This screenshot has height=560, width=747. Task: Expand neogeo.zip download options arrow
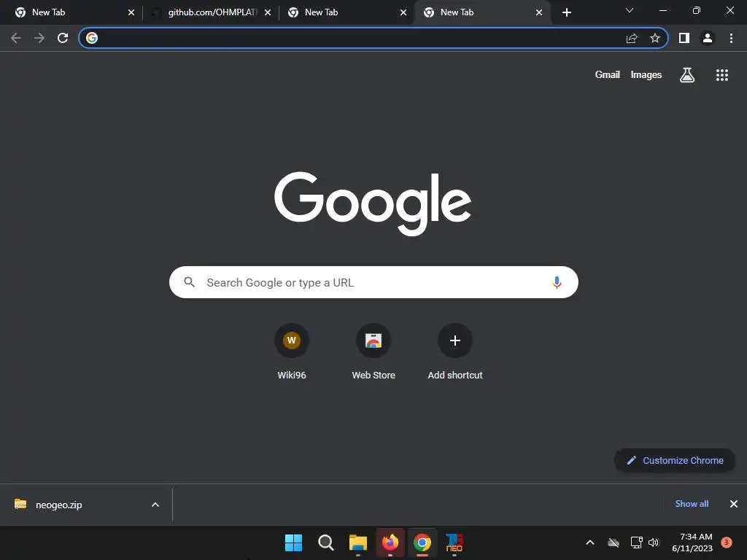[155, 505]
